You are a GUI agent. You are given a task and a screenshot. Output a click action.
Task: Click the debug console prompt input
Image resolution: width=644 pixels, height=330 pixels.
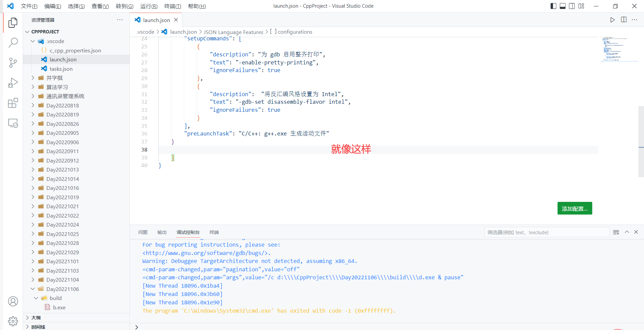387,327
